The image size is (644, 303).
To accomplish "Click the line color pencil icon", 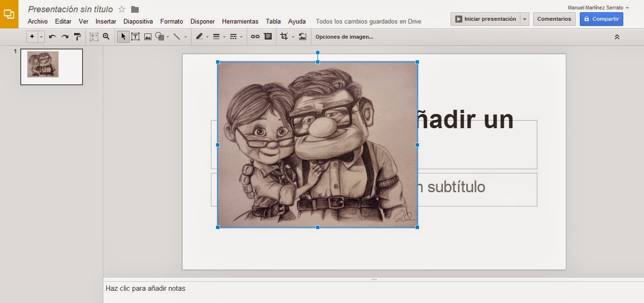I will click(199, 36).
